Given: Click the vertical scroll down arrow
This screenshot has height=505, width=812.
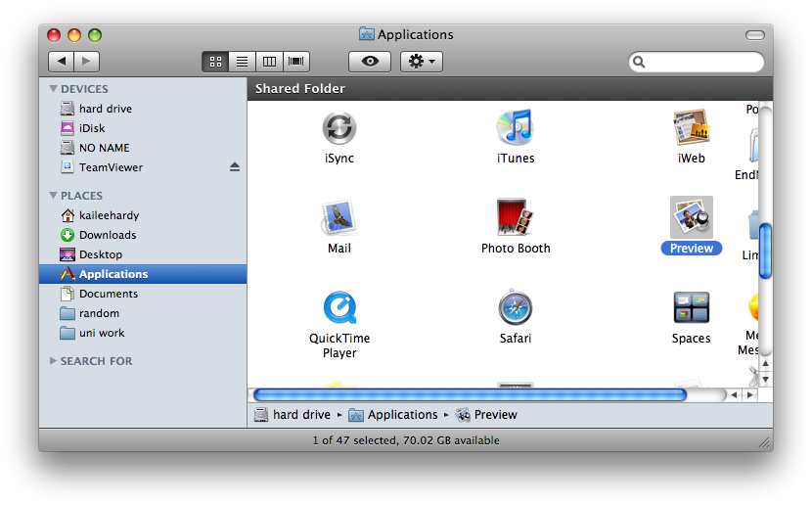Looking at the screenshot, I should point(765,379).
